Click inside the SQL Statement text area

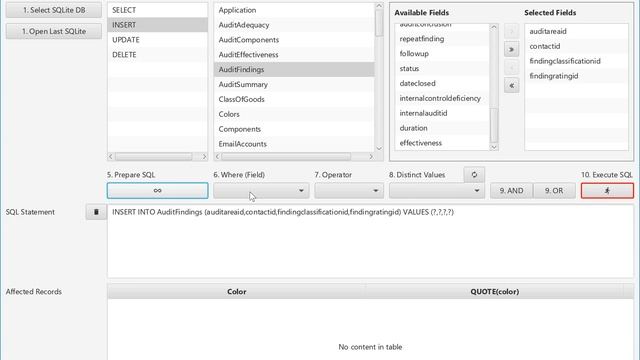tap(370, 241)
